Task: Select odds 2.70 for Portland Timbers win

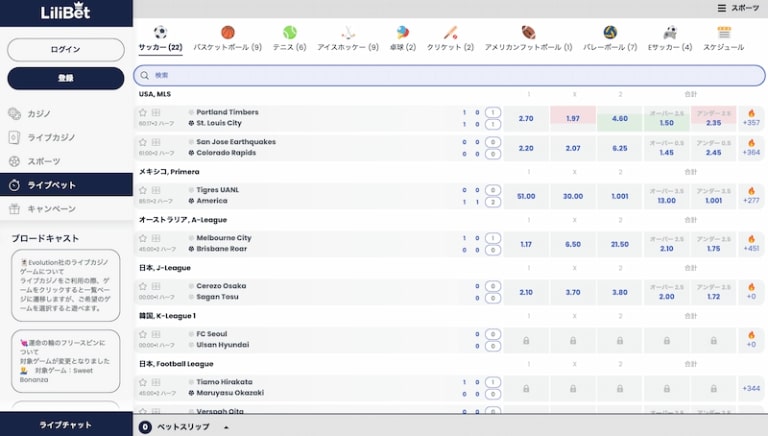Action: 526,119
